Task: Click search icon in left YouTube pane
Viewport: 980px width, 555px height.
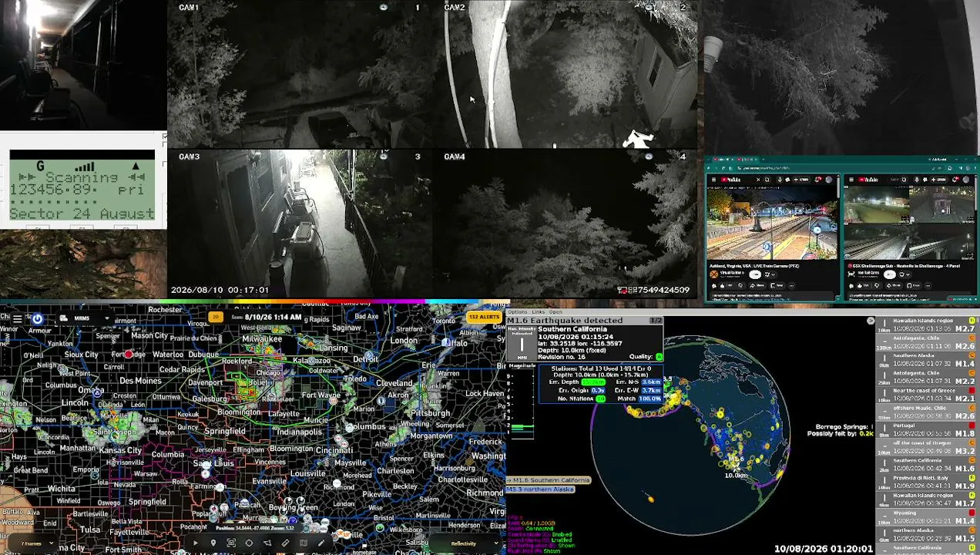Action: click(x=767, y=180)
